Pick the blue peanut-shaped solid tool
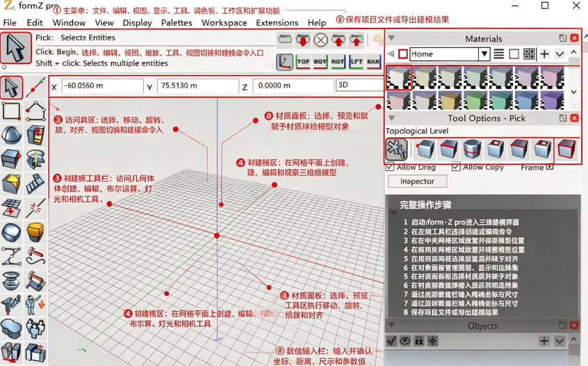 [11, 328]
